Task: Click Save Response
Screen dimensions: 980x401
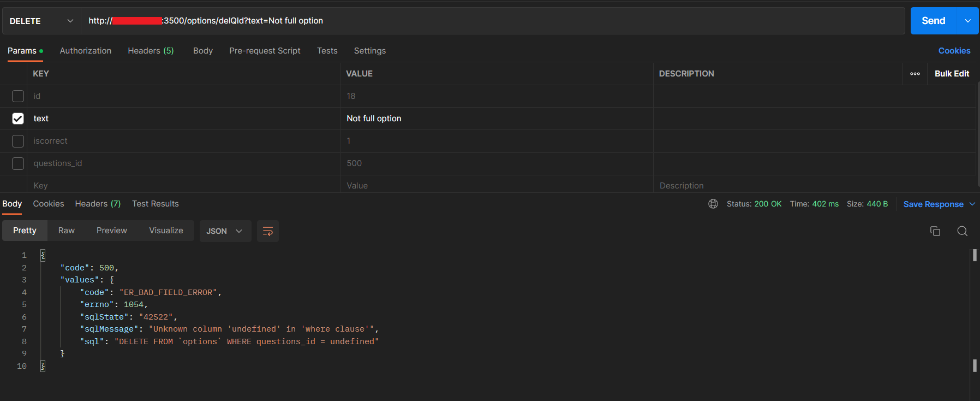Action: click(933, 204)
